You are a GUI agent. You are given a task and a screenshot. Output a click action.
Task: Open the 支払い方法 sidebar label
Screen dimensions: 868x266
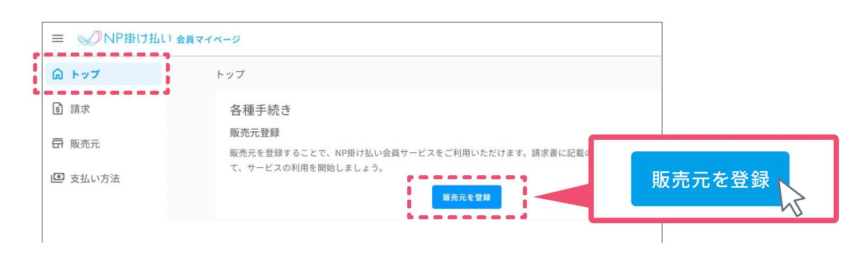click(95, 179)
